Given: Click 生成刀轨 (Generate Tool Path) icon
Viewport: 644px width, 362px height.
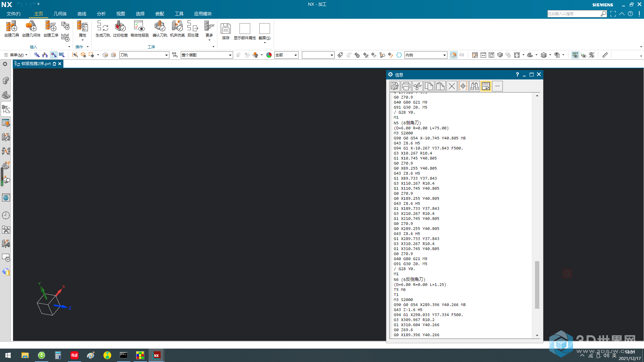Looking at the screenshot, I should [103, 29].
